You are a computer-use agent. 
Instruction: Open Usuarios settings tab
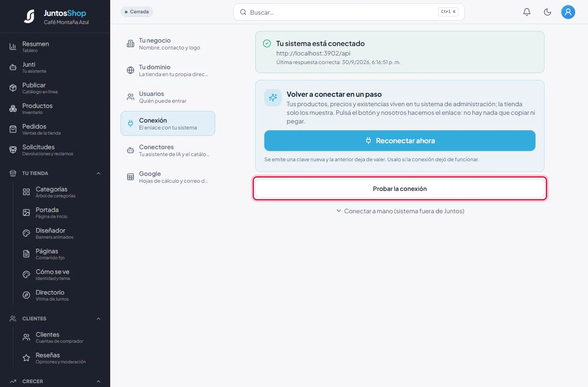pos(168,97)
